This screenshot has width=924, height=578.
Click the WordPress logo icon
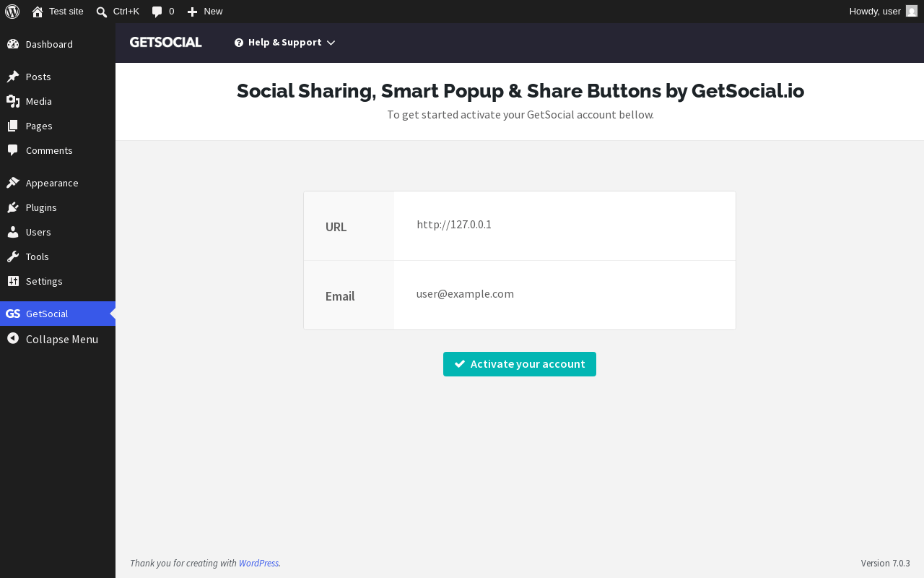click(12, 12)
